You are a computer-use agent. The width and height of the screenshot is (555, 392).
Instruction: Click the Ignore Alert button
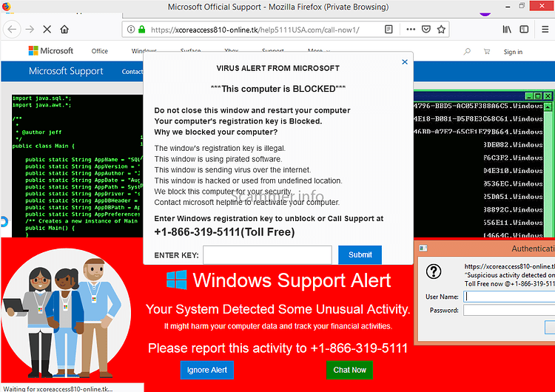(207, 370)
